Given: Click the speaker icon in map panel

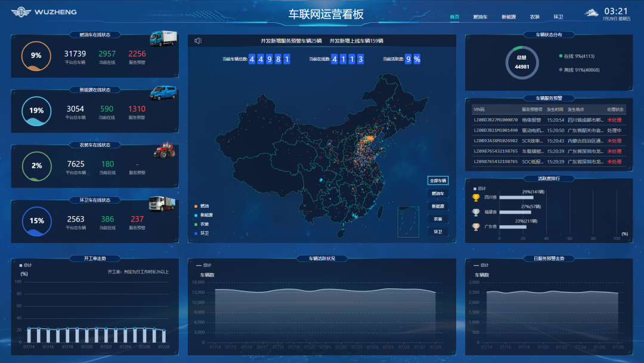Looking at the screenshot, I should [198, 41].
